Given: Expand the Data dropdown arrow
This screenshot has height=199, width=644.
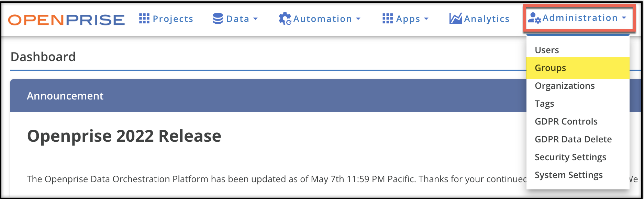Looking at the screenshot, I should [255, 19].
